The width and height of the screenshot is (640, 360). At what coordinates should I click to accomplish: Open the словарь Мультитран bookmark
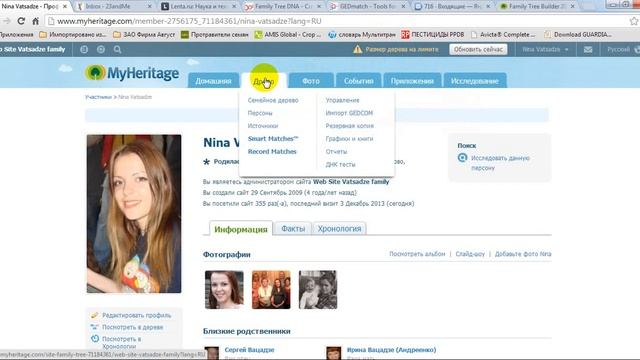(x=362, y=35)
